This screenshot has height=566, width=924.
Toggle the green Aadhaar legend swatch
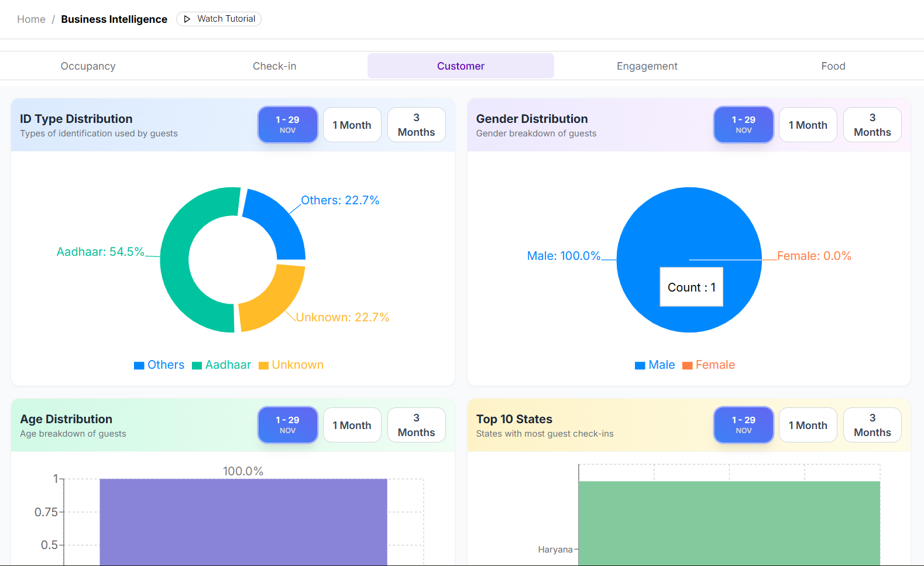click(197, 366)
